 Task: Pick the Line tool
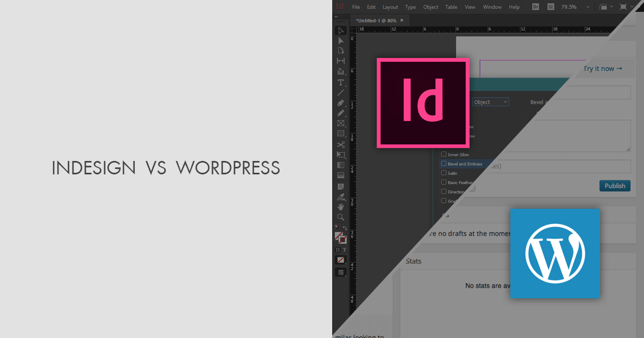coord(341,92)
